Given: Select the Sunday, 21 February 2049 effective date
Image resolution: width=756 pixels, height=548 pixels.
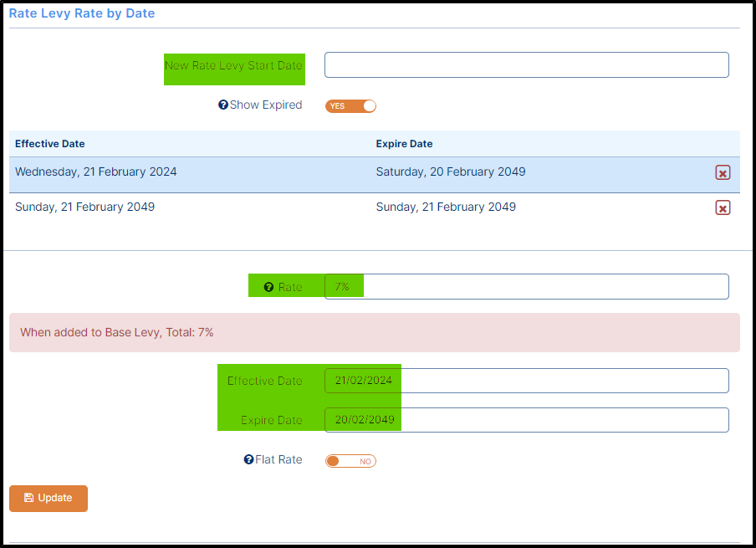Looking at the screenshot, I should [84, 207].
